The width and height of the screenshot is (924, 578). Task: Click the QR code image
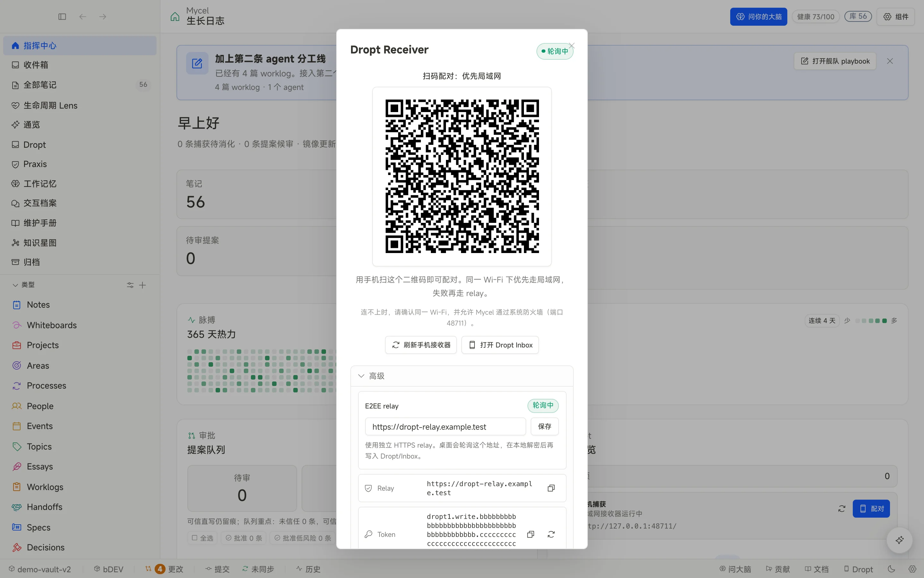(x=462, y=176)
